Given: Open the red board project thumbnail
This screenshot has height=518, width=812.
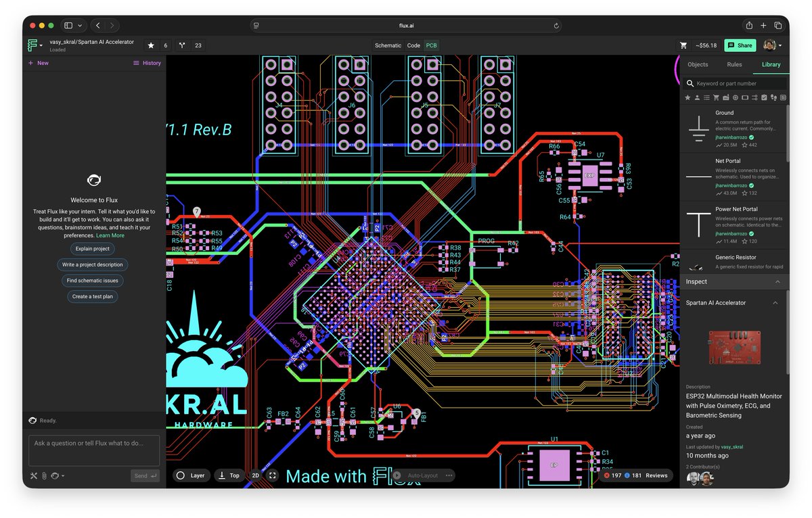Looking at the screenshot, I should coord(734,348).
